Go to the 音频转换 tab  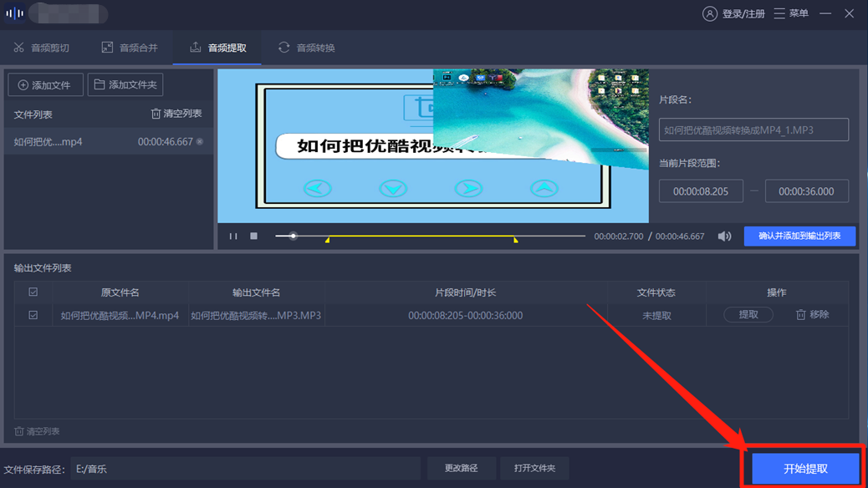point(307,48)
